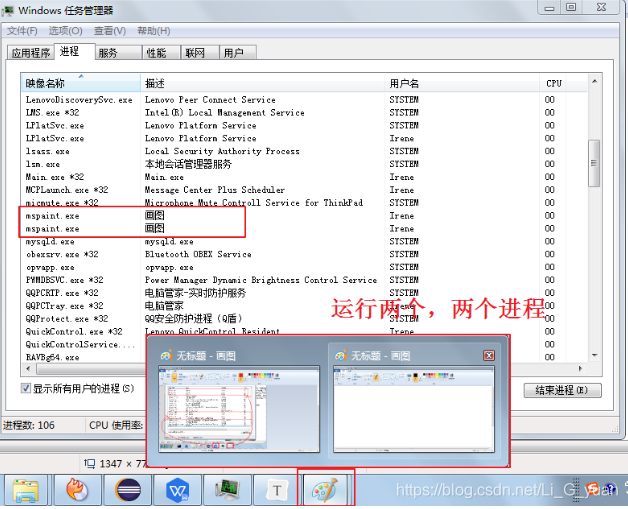Screen dimensions: 628x509
Task: Select the PWMDBSVC.exe *32 process
Action: [x=304, y=280]
